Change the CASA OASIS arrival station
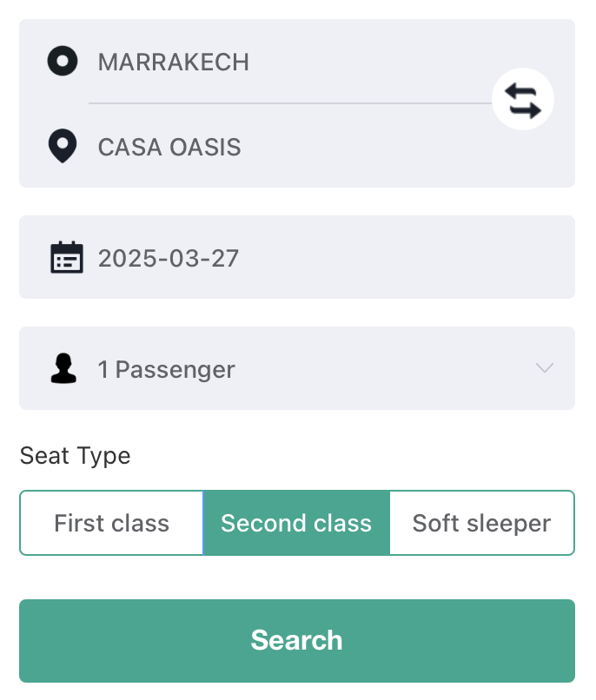The width and height of the screenshot is (596, 700). pyautogui.click(x=169, y=147)
